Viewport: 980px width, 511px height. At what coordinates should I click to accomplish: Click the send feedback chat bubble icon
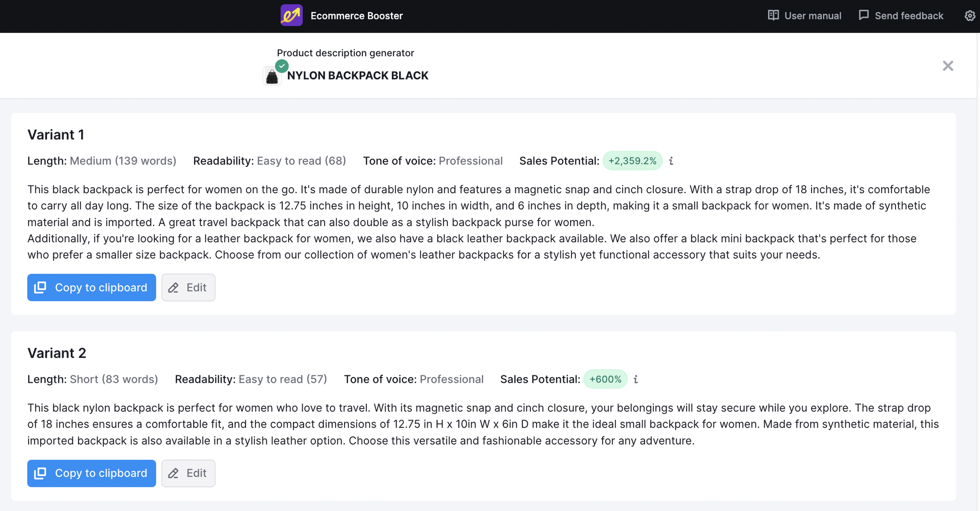coord(864,15)
